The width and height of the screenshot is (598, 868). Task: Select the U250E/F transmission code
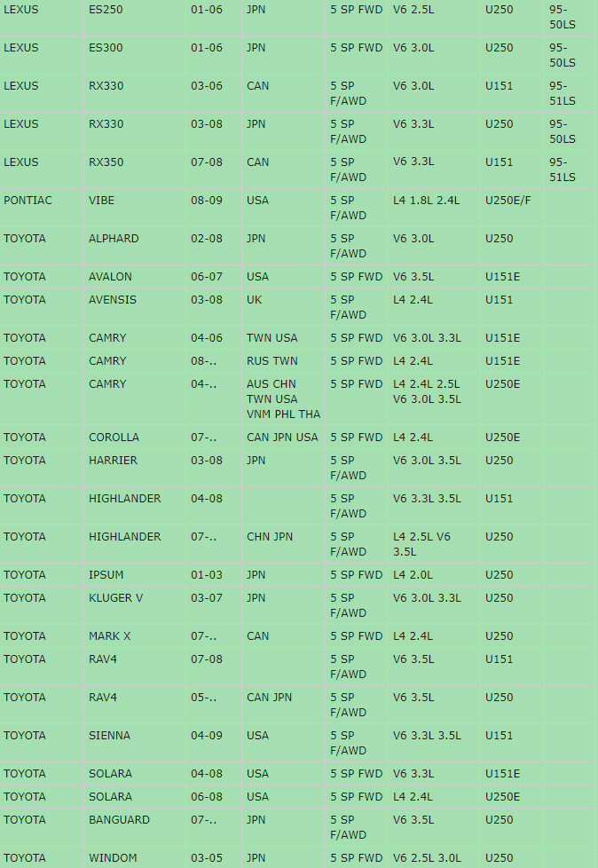coord(508,201)
